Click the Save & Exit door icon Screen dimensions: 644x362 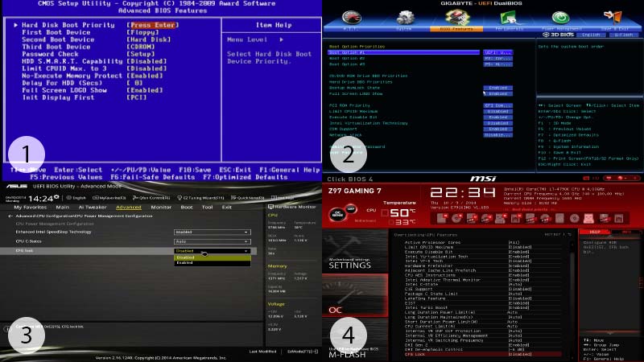click(x=614, y=19)
